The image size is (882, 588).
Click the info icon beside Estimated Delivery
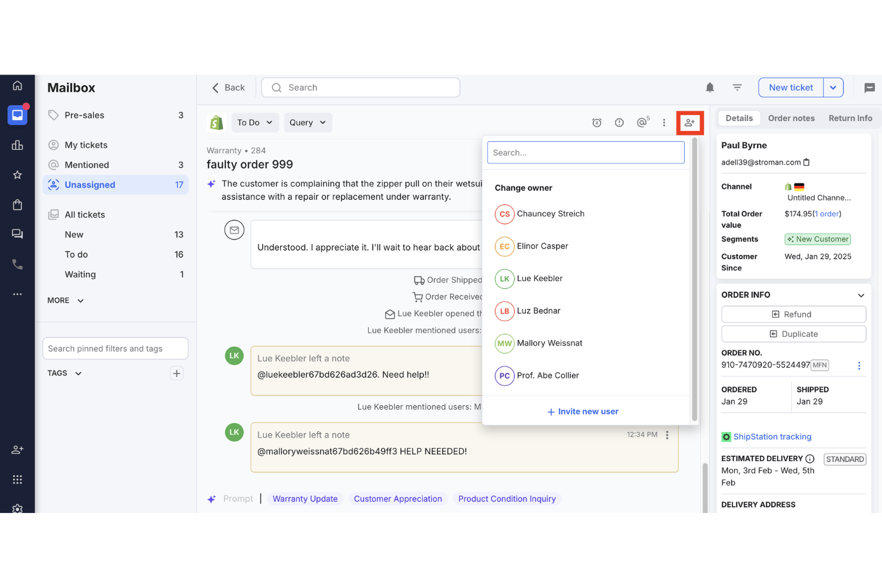click(810, 459)
